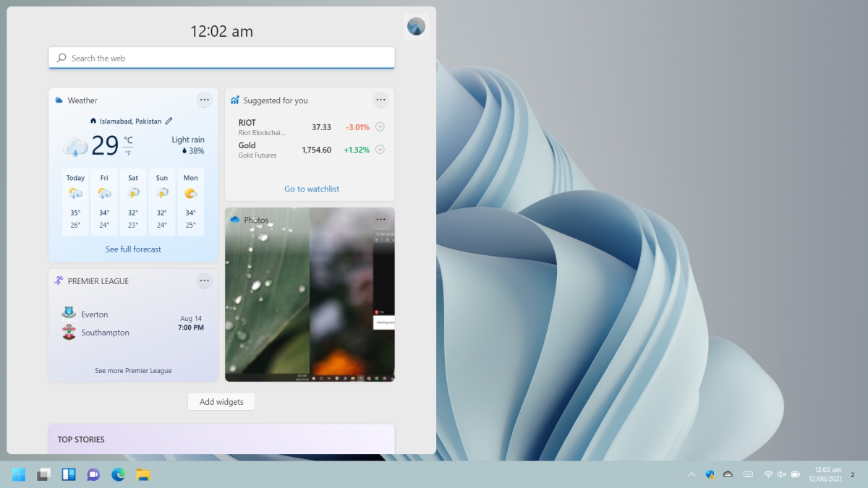The image size is (868, 488).
Task: Open the Start menu
Action: coord(19,475)
